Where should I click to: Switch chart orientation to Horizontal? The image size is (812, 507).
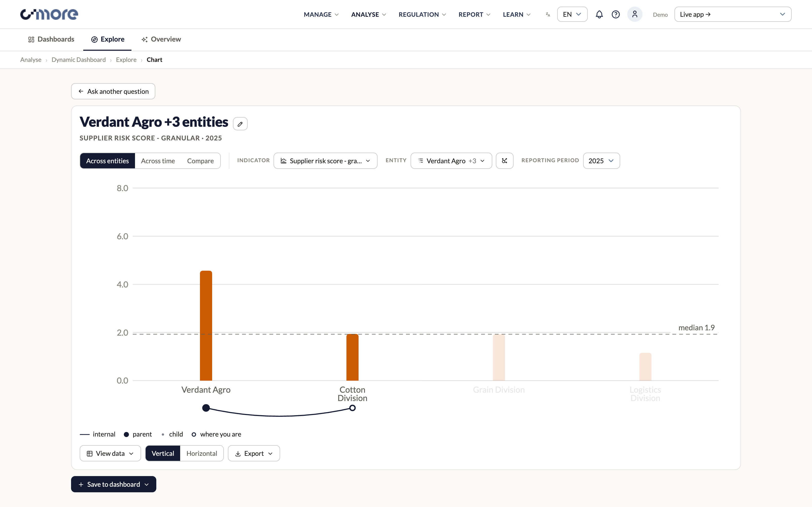coord(202,453)
